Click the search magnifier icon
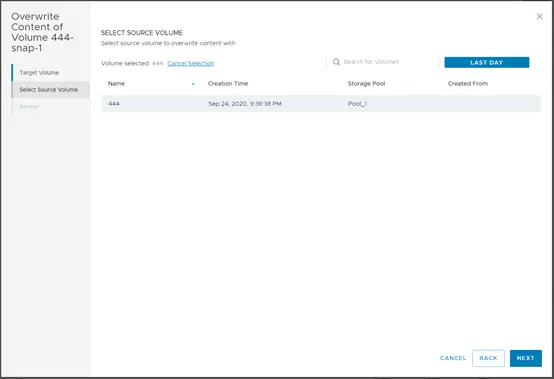The image size is (554, 379). click(x=336, y=62)
